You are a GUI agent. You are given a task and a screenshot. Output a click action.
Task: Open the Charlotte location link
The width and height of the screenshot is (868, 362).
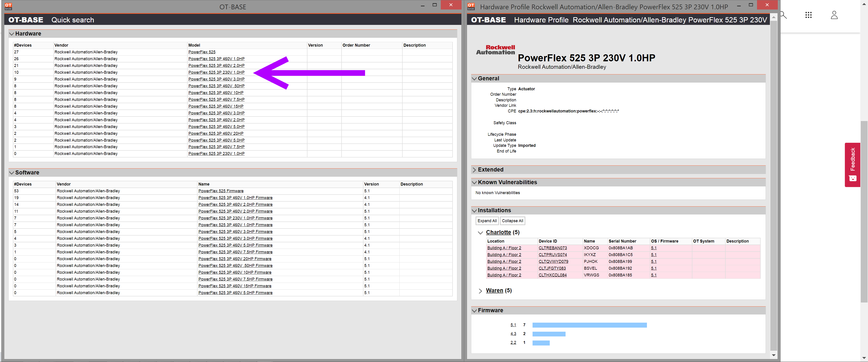[x=498, y=232]
